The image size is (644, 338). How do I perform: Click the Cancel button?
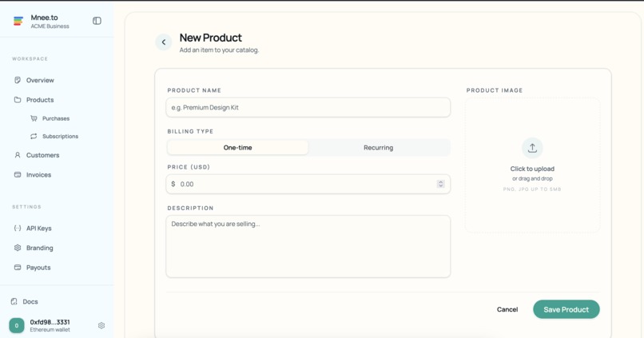pos(507,309)
